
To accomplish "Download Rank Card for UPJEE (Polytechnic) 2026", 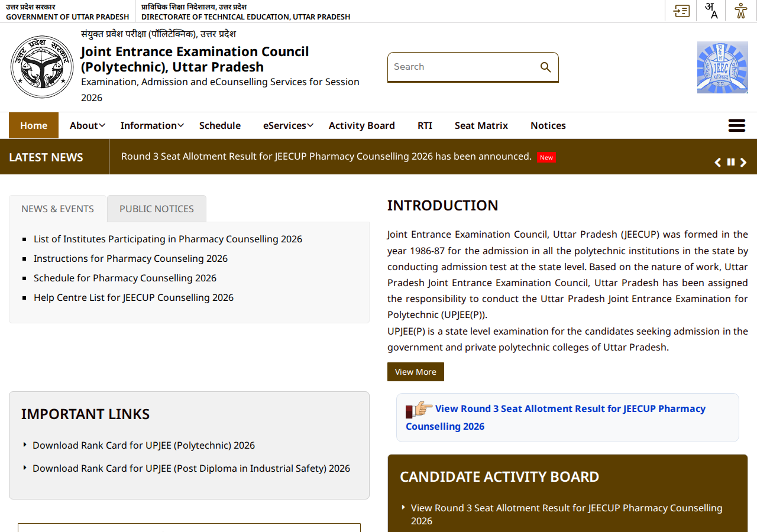I will 144,445.
